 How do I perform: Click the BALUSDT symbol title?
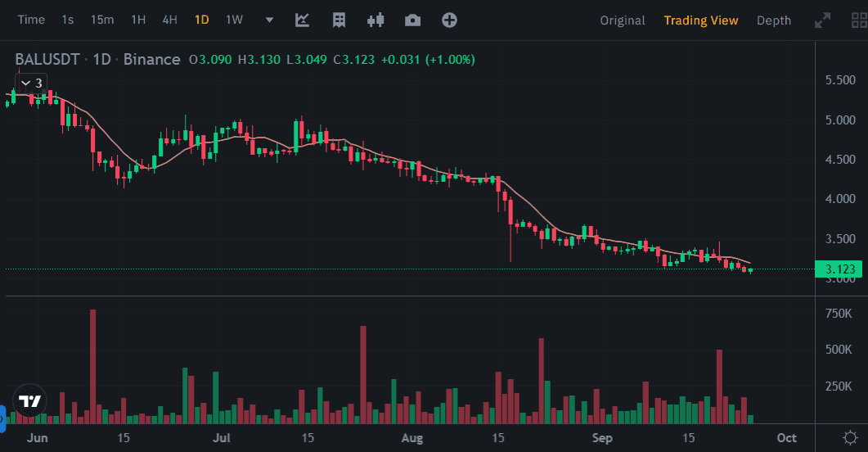48,59
